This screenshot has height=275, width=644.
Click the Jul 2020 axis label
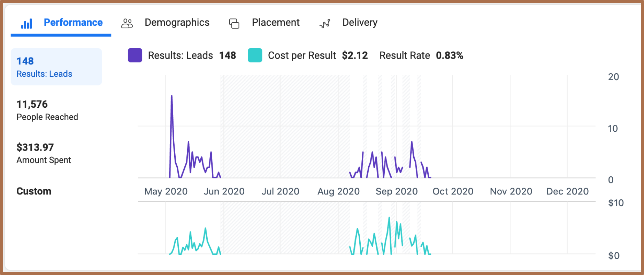[x=281, y=191]
